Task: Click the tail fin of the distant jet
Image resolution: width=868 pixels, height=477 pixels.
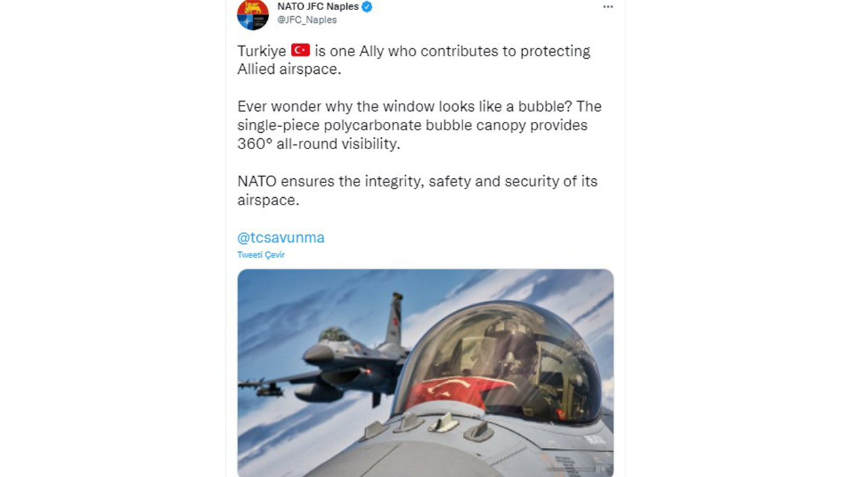Action: (x=393, y=318)
